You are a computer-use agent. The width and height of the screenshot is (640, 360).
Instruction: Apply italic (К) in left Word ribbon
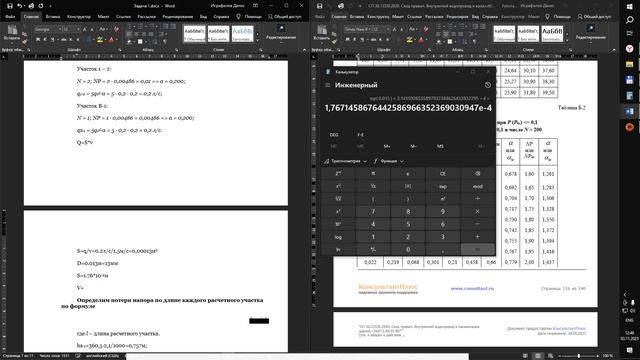point(45,40)
